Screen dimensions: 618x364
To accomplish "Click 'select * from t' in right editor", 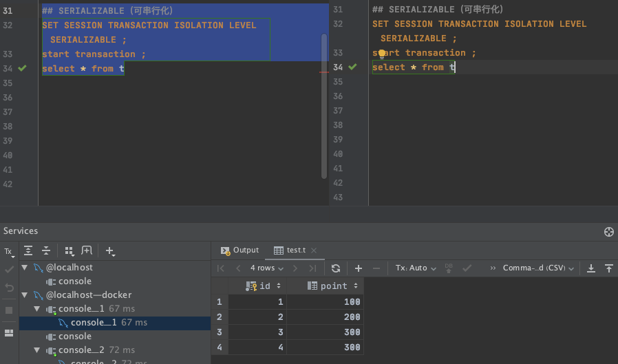I will (x=414, y=67).
